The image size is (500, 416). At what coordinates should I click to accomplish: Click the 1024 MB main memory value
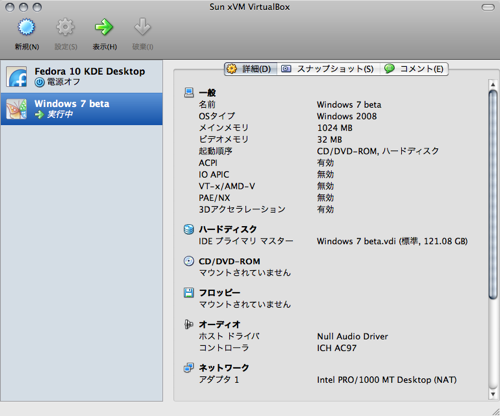click(335, 128)
